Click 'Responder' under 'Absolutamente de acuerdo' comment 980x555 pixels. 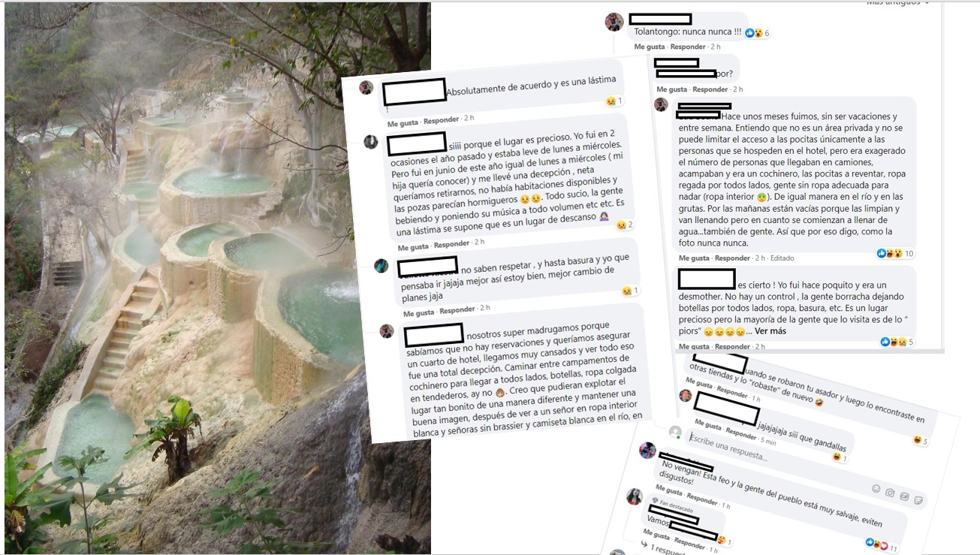click(442, 120)
